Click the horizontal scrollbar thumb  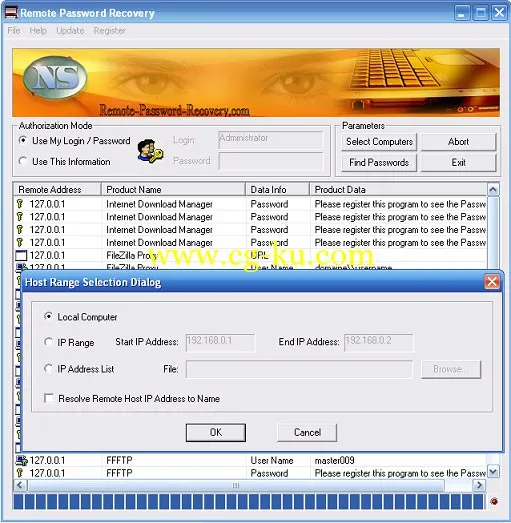tap(236, 485)
